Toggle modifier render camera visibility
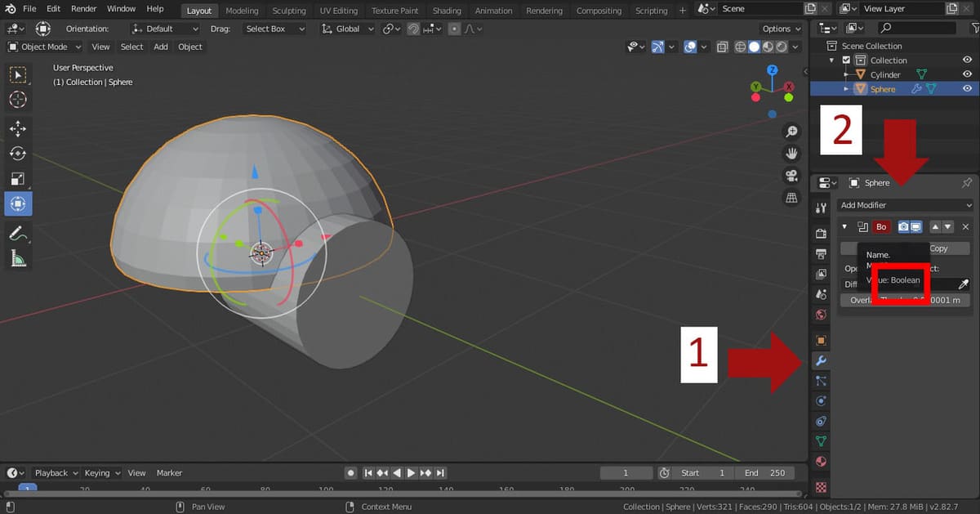This screenshot has width=980, height=514. click(x=904, y=227)
